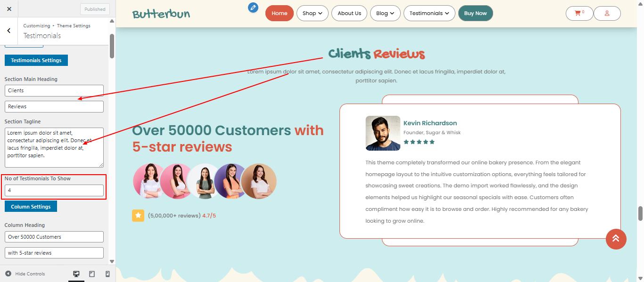This screenshot has width=644, height=282.
Task: Expand the Shop dropdown menu
Action: (x=312, y=13)
